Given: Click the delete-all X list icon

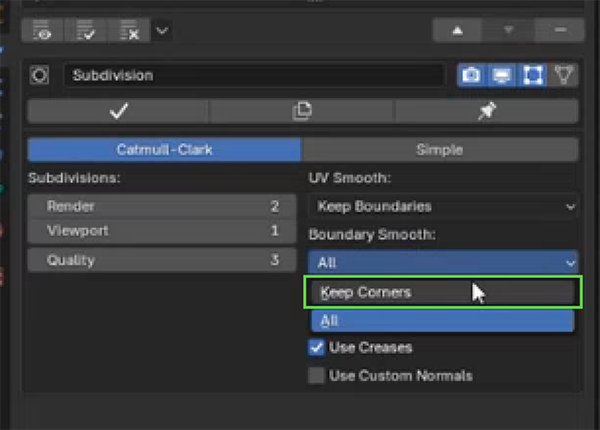Looking at the screenshot, I should pos(129,30).
